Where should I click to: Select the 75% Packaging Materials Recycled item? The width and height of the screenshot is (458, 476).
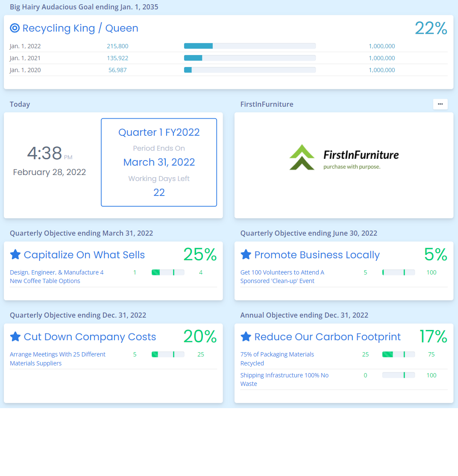point(276,359)
